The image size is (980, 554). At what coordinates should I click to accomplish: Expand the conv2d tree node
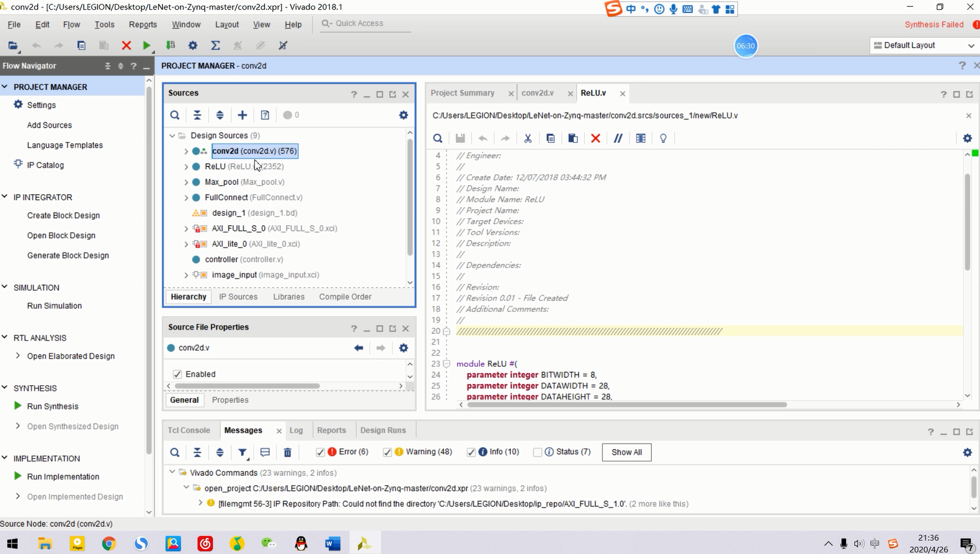[x=186, y=151]
